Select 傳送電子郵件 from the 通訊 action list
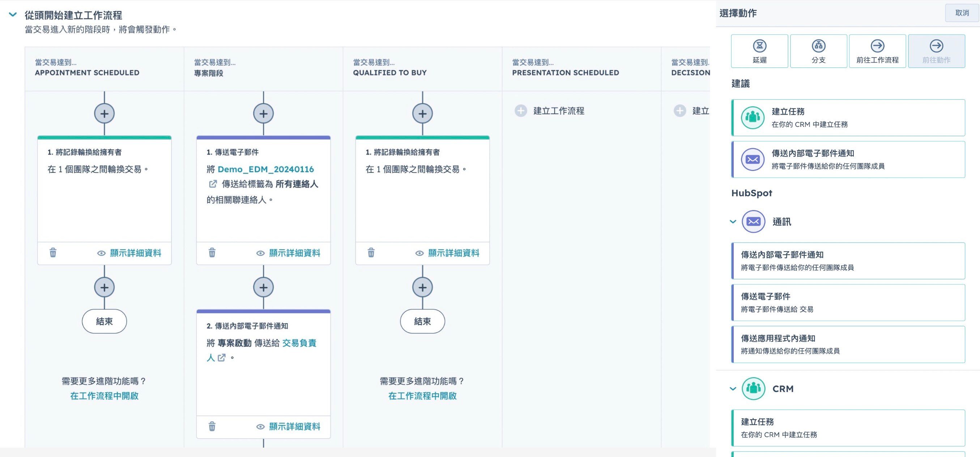980x457 pixels. (848, 302)
